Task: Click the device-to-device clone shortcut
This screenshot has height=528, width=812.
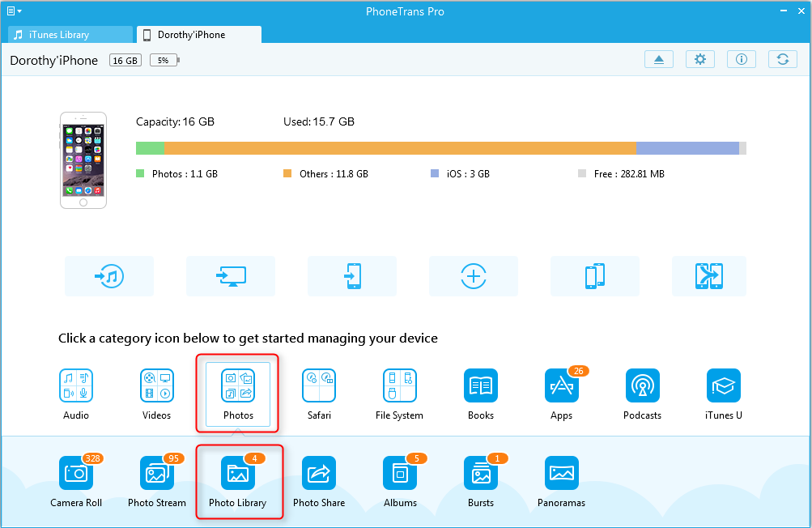Action: click(595, 276)
